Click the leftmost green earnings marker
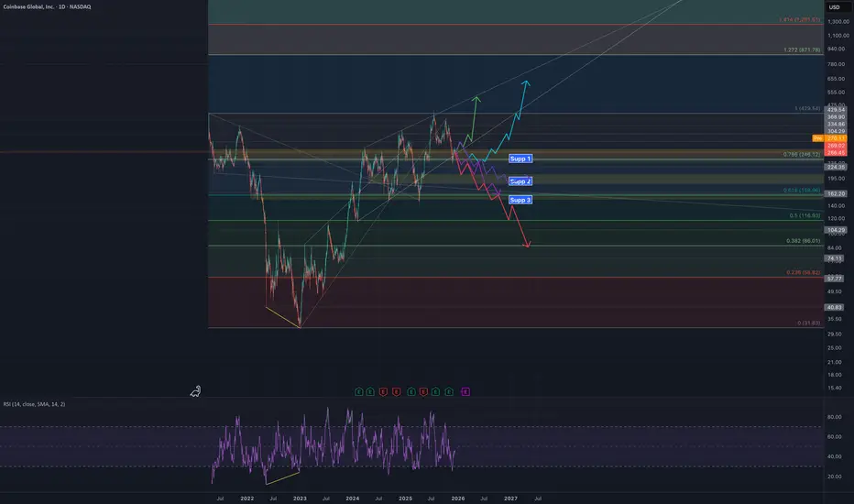The width and height of the screenshot is (854, 504). (x=358, y=392)
